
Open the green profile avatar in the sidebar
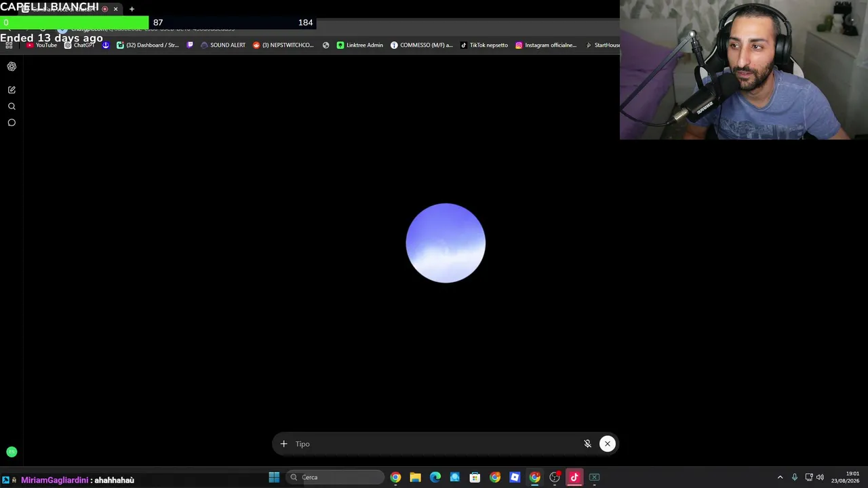12,452
